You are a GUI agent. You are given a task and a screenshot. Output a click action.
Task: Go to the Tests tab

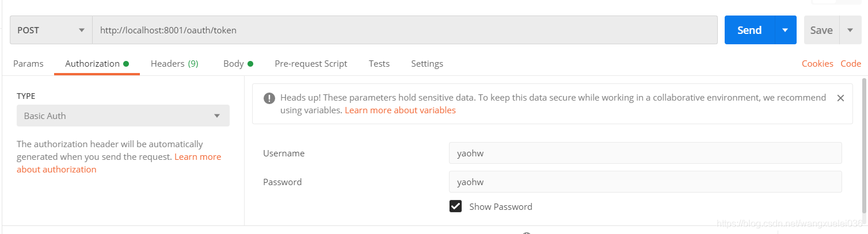coord(379,64)
